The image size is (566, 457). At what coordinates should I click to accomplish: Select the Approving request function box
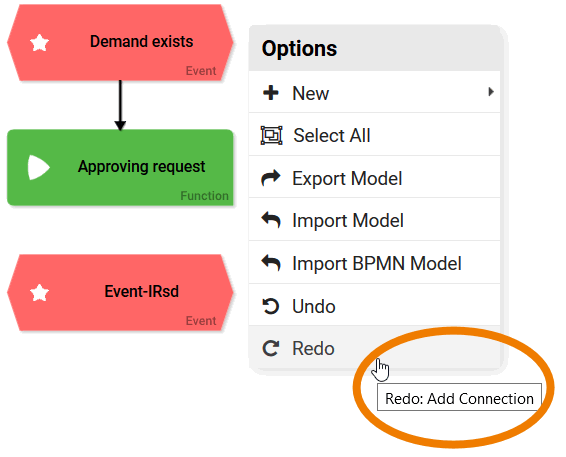tap(120, 167)
